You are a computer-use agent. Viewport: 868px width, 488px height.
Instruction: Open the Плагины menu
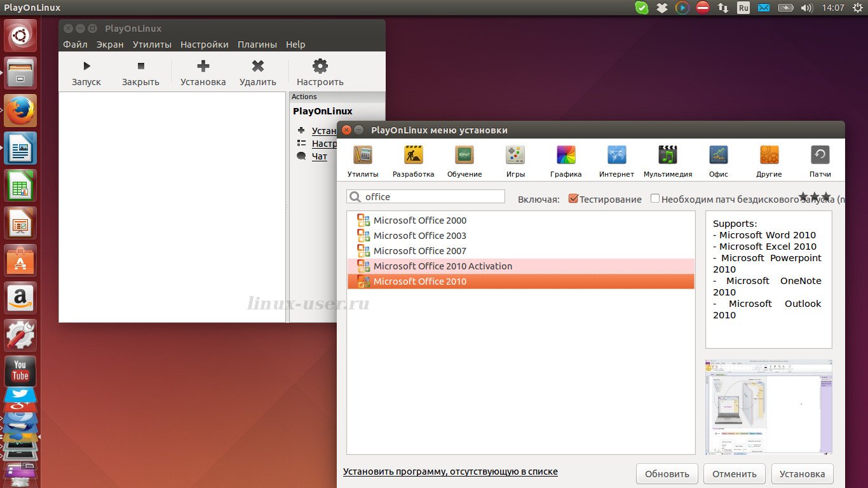pos(257,44)
